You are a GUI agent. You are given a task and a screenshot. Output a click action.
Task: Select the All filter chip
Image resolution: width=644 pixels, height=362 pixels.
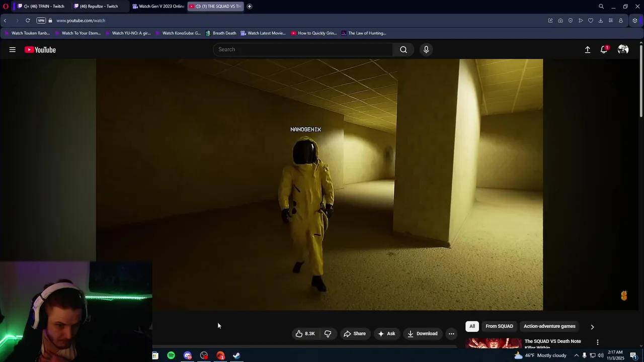click(x=472, y=326)
